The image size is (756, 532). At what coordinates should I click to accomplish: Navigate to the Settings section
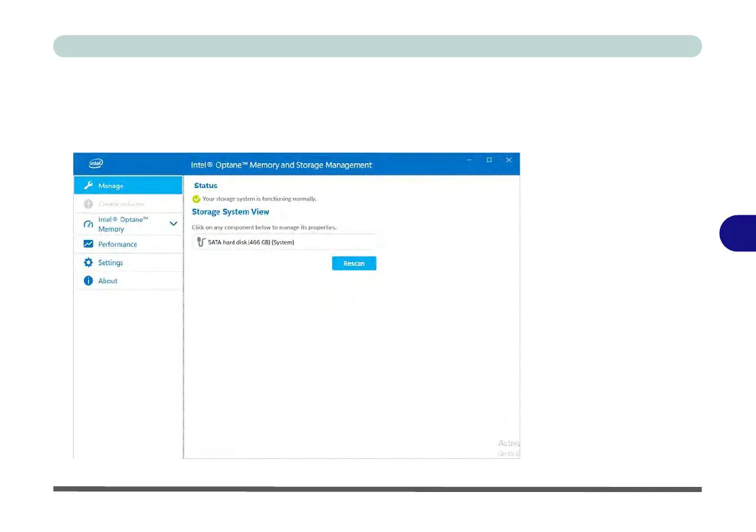pyautogui.click(x=128, y=262)
